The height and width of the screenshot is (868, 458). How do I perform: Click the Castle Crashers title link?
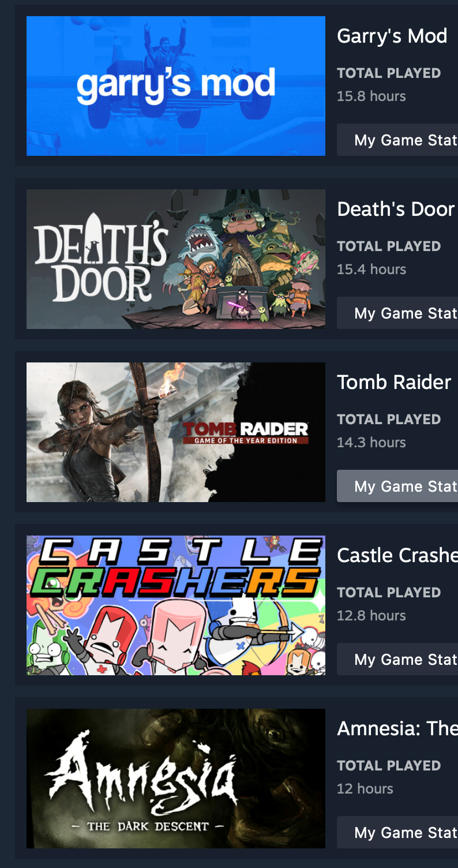pos(397,556)
